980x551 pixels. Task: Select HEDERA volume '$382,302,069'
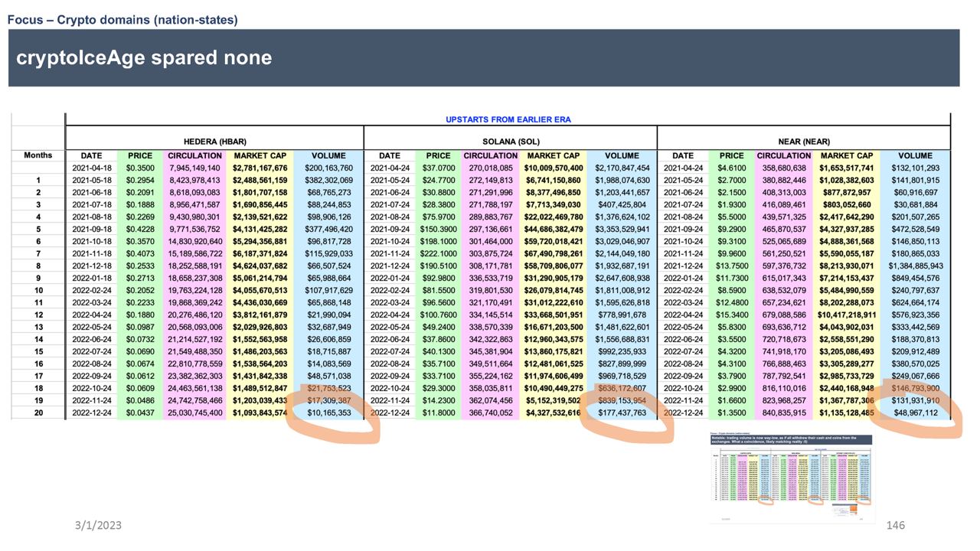328,180
